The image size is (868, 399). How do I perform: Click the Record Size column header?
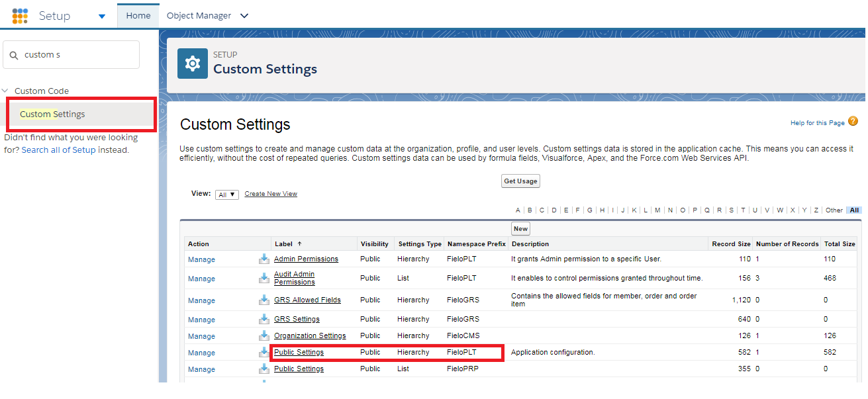point(731,244)
